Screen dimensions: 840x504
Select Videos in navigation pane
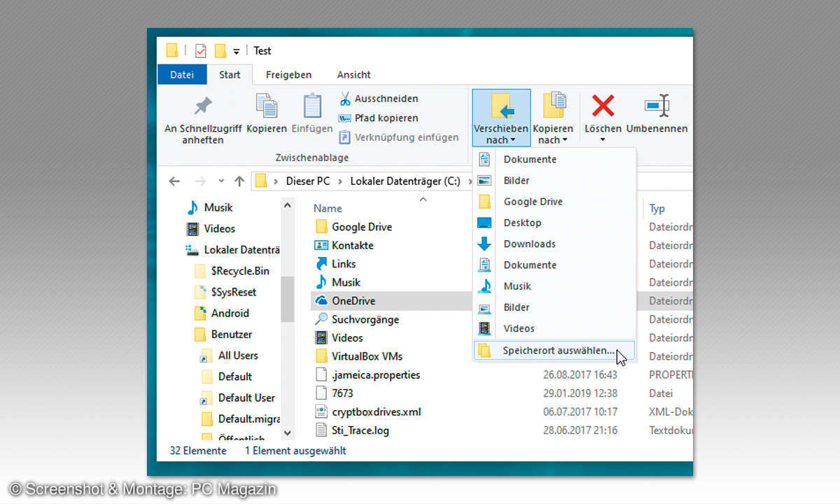pos(211,229)
